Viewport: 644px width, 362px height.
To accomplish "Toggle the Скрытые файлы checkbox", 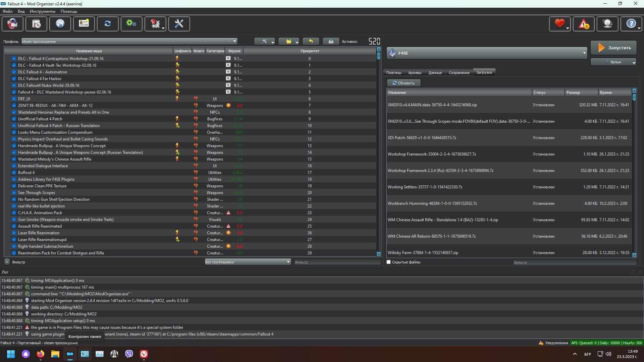I will coord(389,262).
